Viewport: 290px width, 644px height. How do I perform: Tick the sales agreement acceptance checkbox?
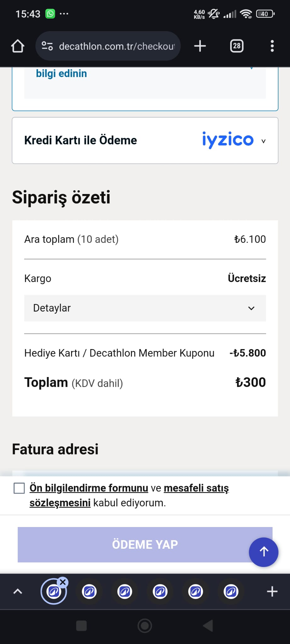pyautogui.click(x=19, y=488)
